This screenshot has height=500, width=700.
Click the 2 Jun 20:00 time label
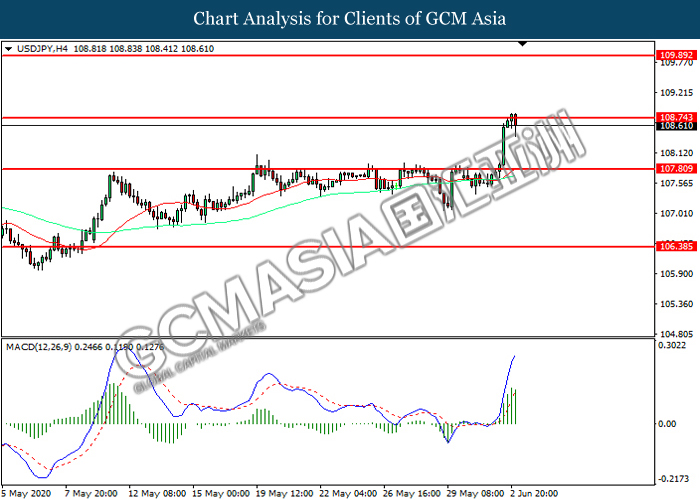(x=534, y=493)
